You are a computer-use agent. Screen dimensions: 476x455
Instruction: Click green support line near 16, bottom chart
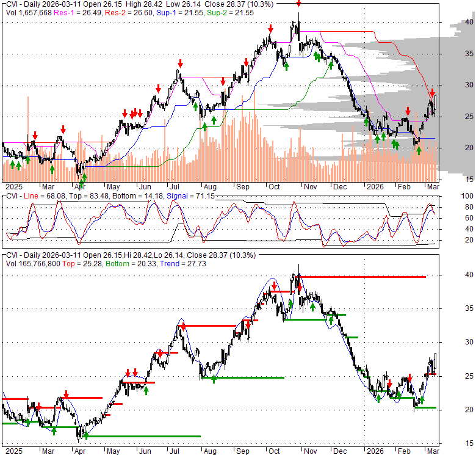click(x=142, y=436)
